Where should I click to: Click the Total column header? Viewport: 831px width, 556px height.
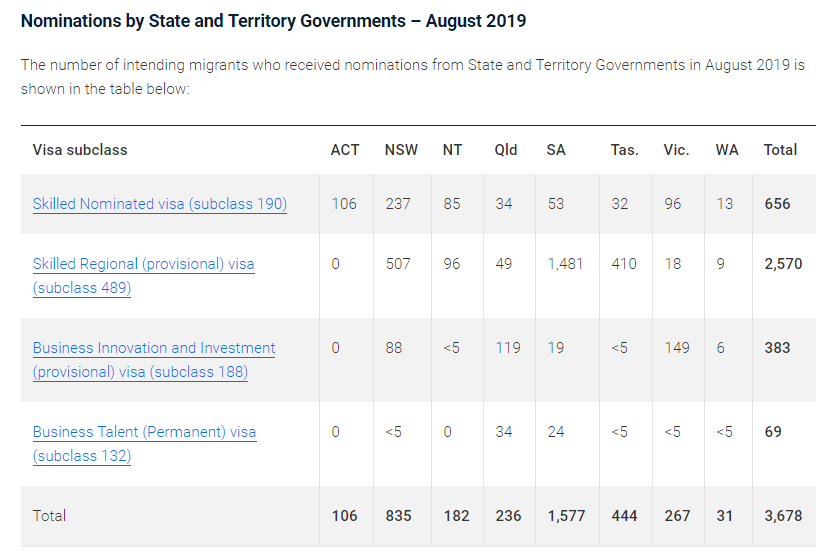[x=780, y=150]
